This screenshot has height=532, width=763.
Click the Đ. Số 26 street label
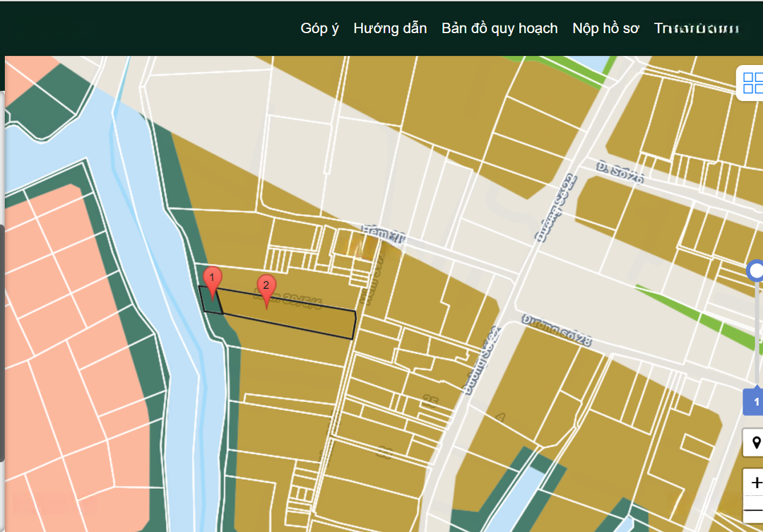620,173
